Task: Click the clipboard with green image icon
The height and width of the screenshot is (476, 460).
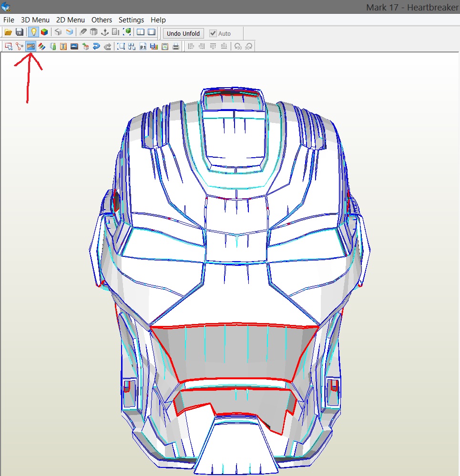Action: [165, 46]
